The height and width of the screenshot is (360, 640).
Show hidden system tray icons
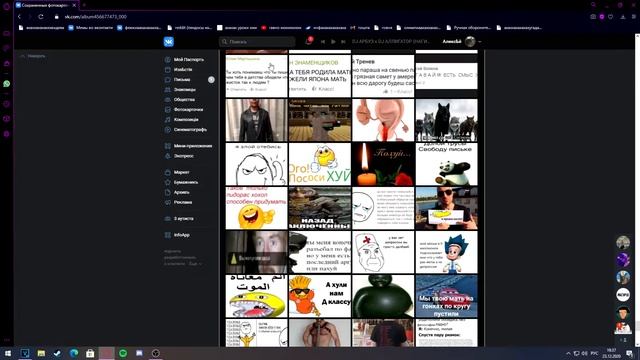[568, 353]
